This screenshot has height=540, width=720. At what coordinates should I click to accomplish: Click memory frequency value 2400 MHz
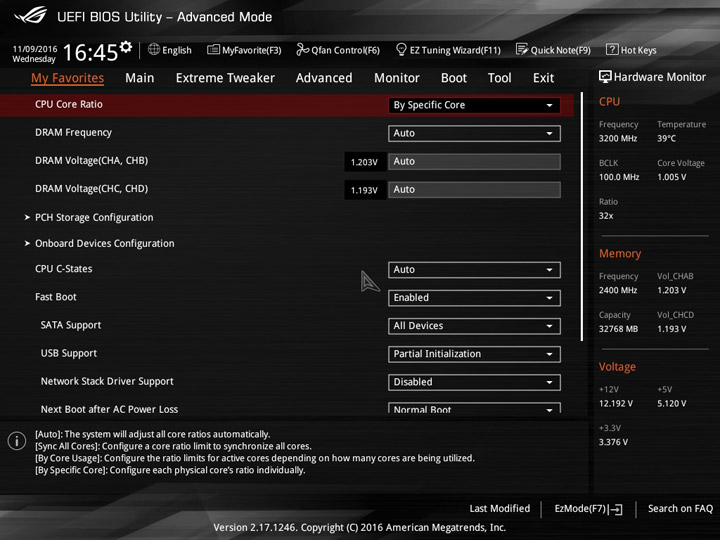[618, 290]
